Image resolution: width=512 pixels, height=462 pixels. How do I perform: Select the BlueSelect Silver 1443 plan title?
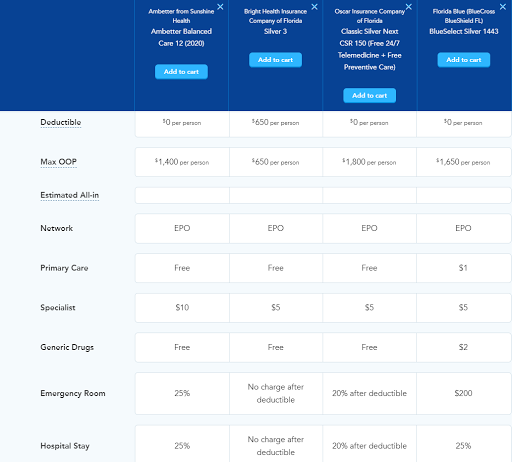[x=464, y=31]
